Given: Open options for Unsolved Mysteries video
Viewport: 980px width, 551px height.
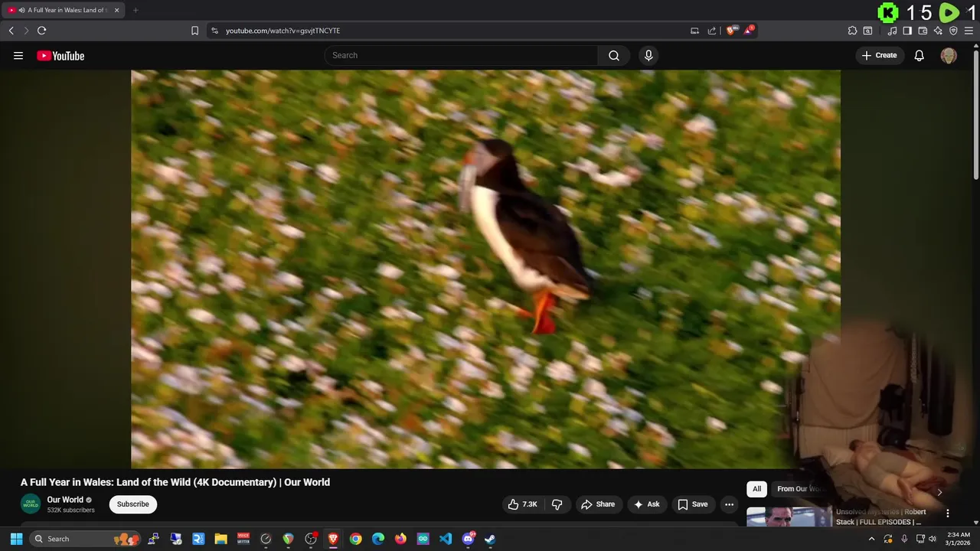Looking at the screenshot, I should tap(947, 514).
